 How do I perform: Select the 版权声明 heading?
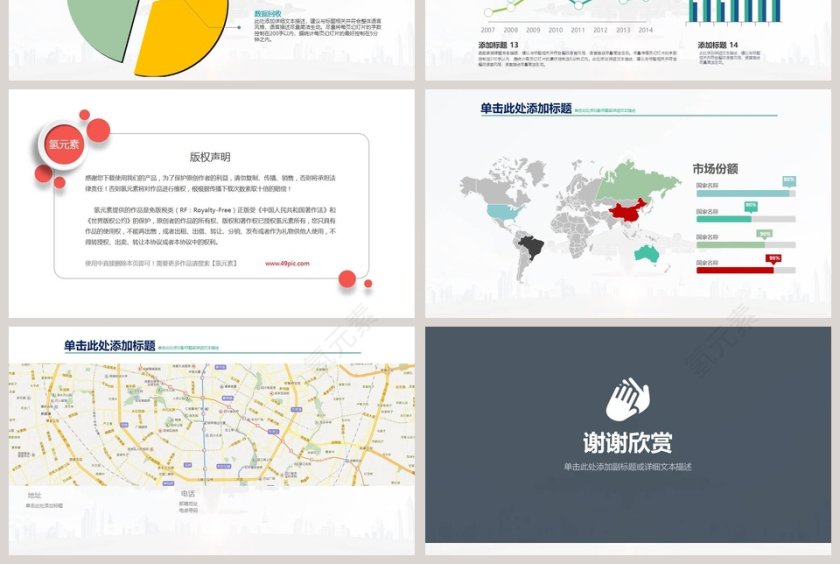click(x=210, y=157)
